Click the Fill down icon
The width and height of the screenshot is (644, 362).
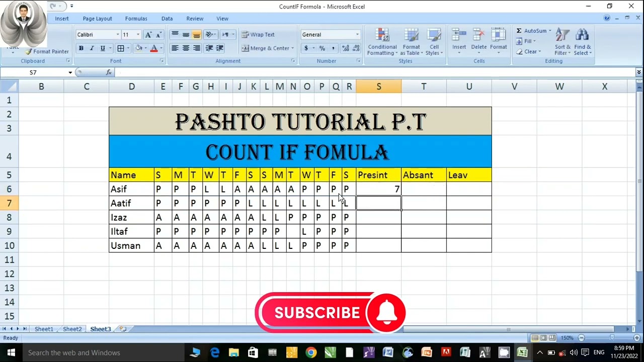(519, 41)
